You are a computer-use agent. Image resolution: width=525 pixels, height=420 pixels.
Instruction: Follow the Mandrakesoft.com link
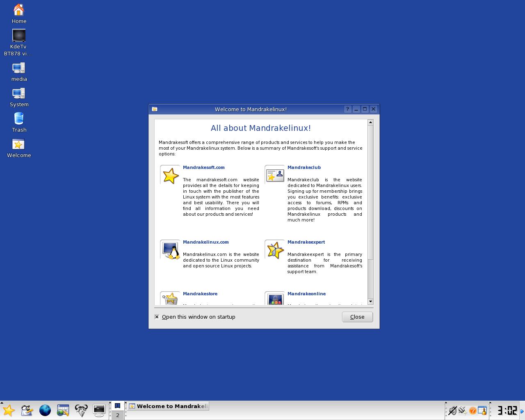pyautogui.click(x=204, y=167)
